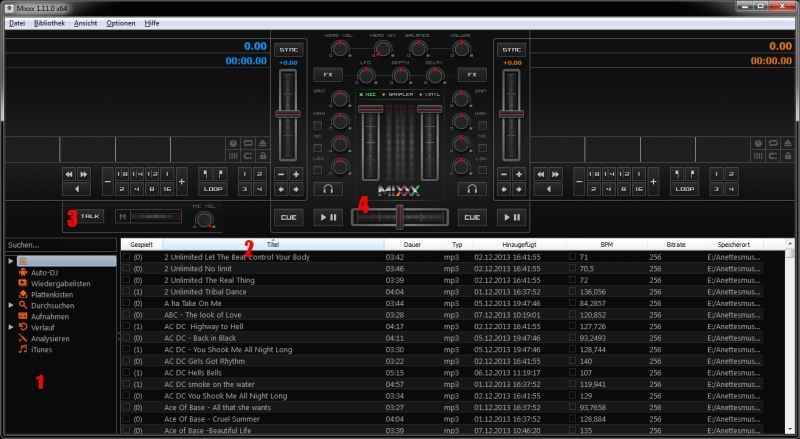The image size is (800, 439).
Task: Toggle left deck headphone pre-listen
Action: 328,189
